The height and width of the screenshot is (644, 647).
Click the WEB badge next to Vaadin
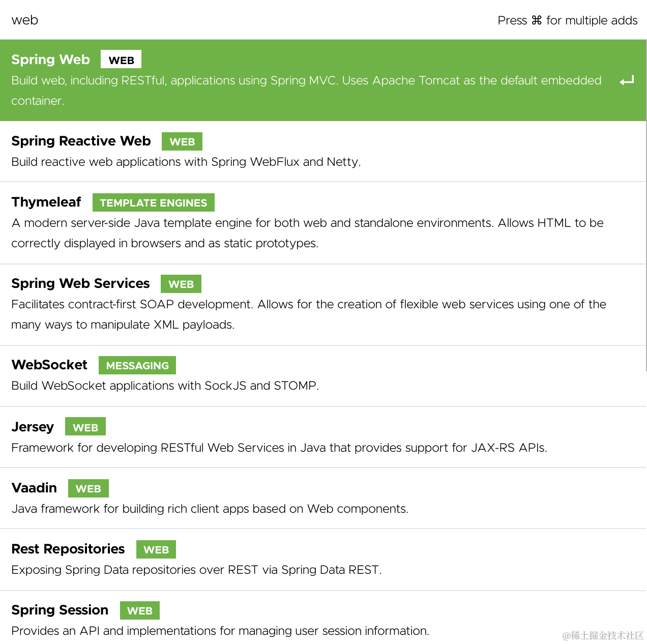coord(88,488)
